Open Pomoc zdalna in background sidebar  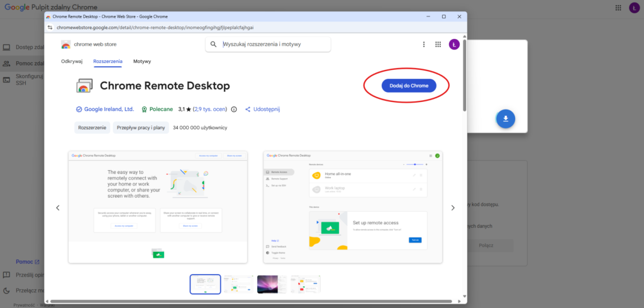(24, 64)
